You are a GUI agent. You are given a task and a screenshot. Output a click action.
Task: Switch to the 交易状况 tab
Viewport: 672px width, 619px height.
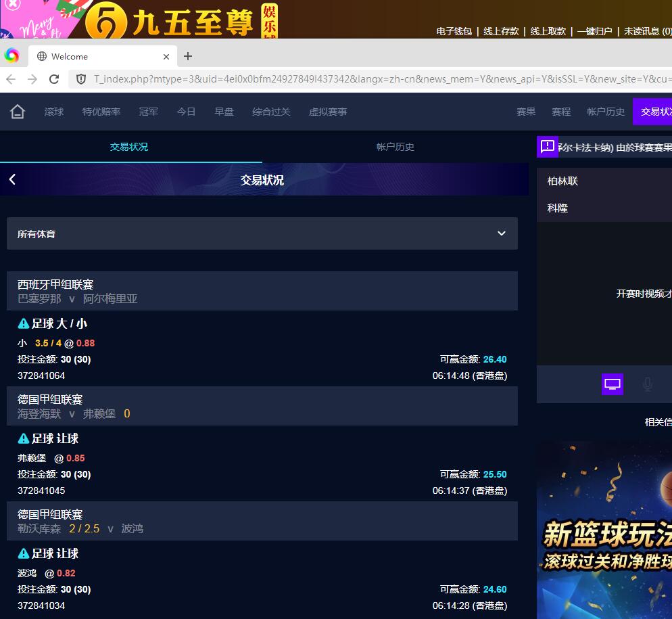129,147
